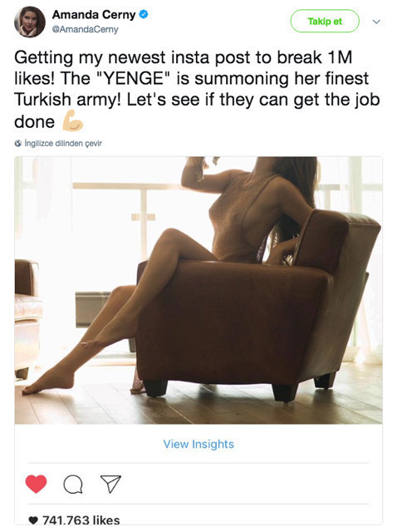
Task: Click the flexed biceps emoji
Action: click(x=72, y=121)
